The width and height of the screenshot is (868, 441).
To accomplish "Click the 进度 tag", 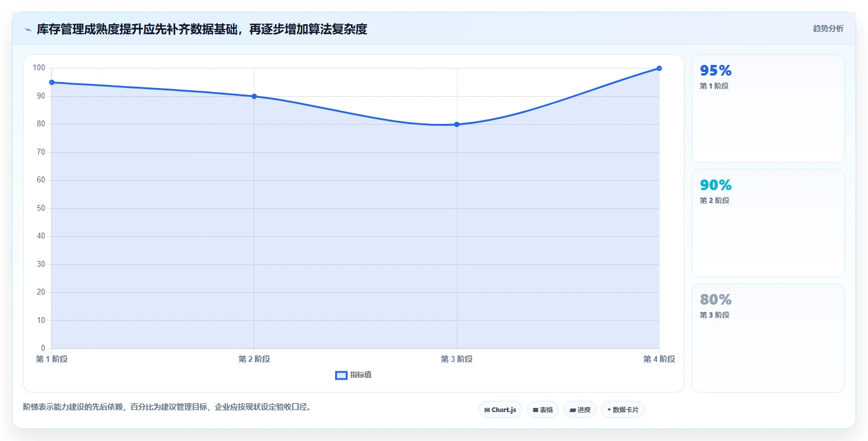I will [580, 410].
